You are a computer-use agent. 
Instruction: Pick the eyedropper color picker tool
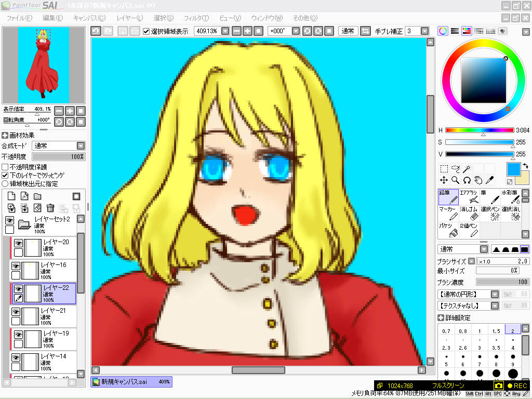click(x=490, y=180)
